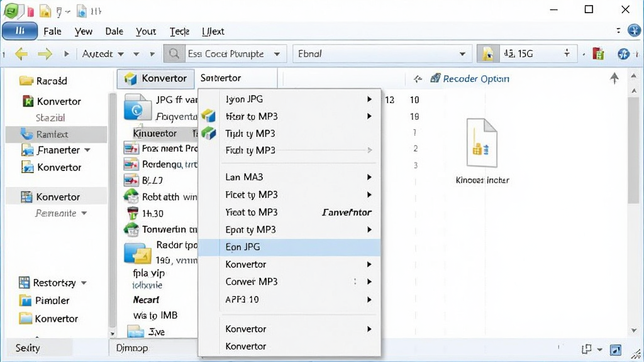Viewport: 644px width, 362px height.
Task: Choose APF3 10 menu entry
Action: pos(289,299)
